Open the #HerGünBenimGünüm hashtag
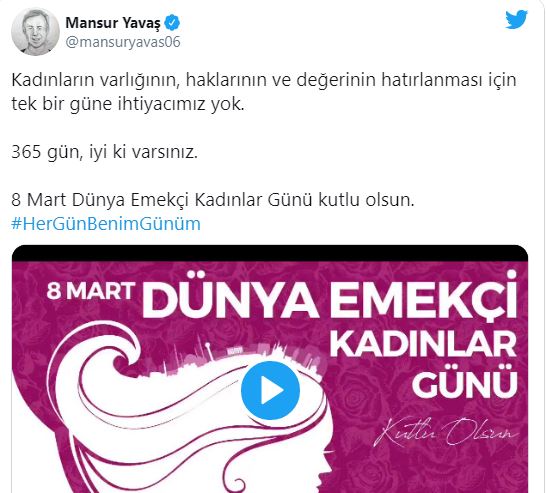546x493 pixels. coord(106,224)
